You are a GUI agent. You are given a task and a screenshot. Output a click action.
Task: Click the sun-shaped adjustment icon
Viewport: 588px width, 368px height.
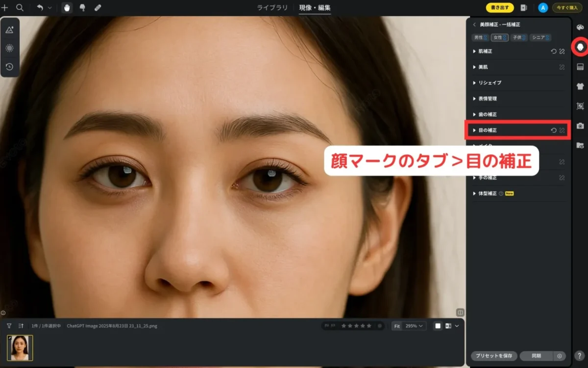9,48
